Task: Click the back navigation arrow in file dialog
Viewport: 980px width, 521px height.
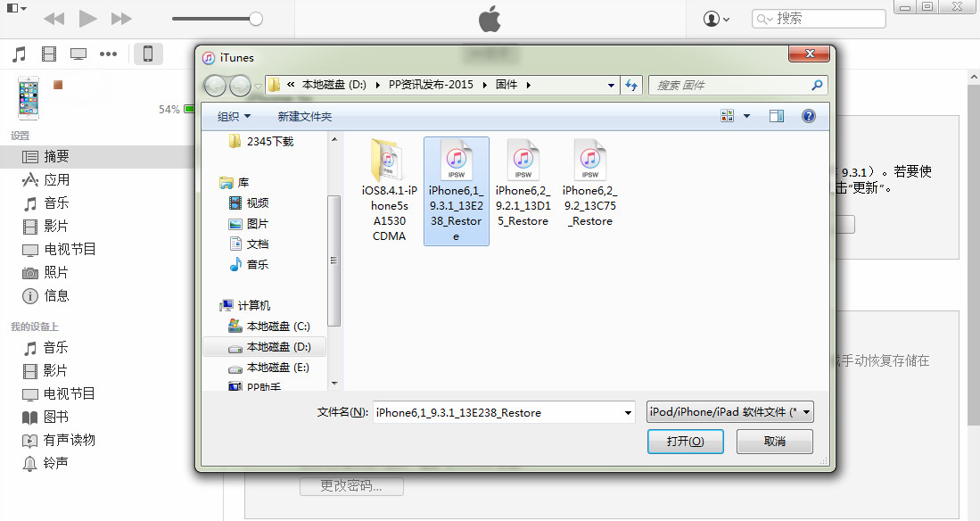Action: point(215,85)
